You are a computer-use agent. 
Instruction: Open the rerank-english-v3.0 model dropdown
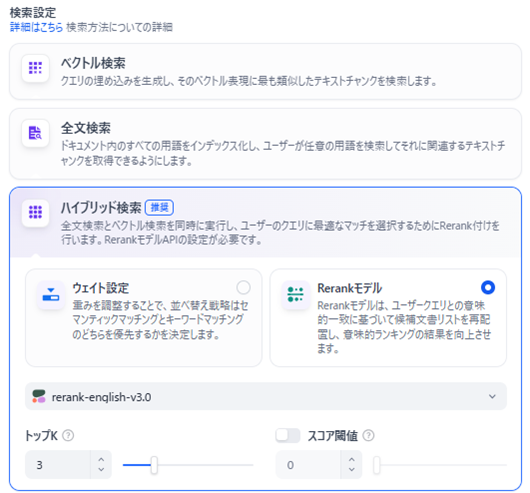[266, 396]
